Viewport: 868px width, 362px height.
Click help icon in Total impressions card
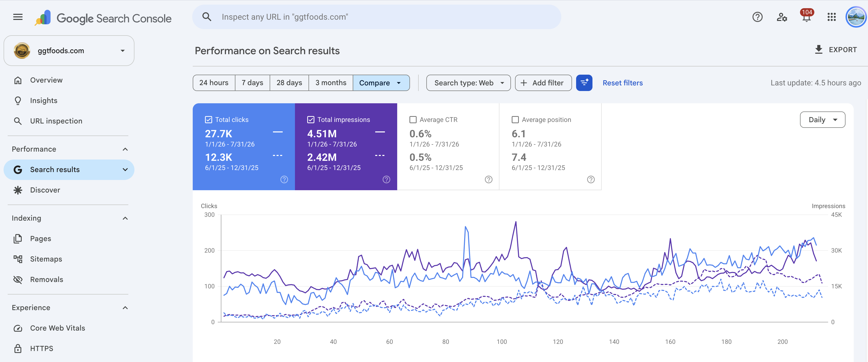(x=386, y=180)
